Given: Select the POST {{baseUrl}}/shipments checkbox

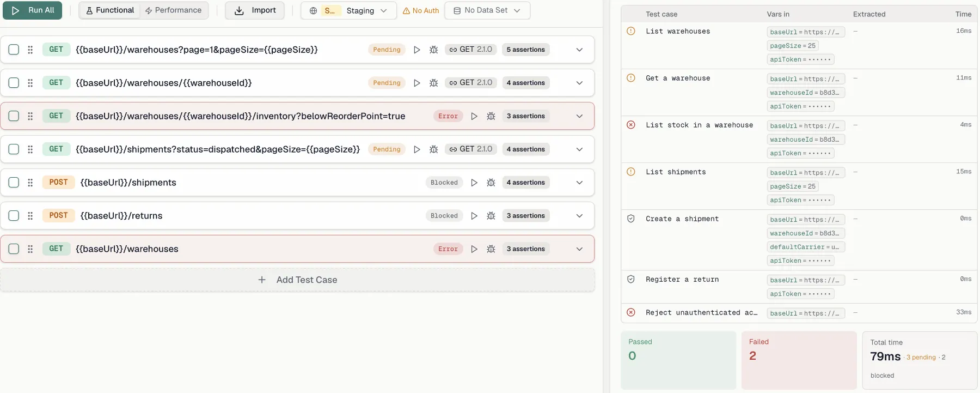Looking at the screenshot, I should click(14, 183).
